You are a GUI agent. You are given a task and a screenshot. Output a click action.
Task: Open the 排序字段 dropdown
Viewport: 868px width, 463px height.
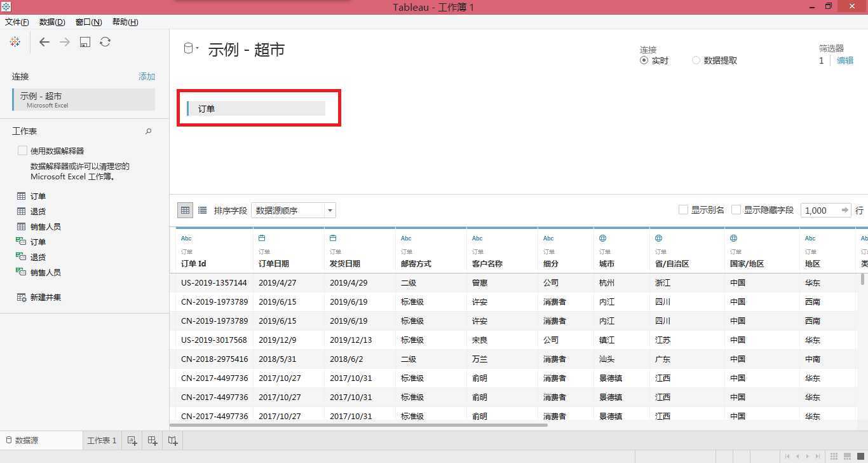coord(294,210)
